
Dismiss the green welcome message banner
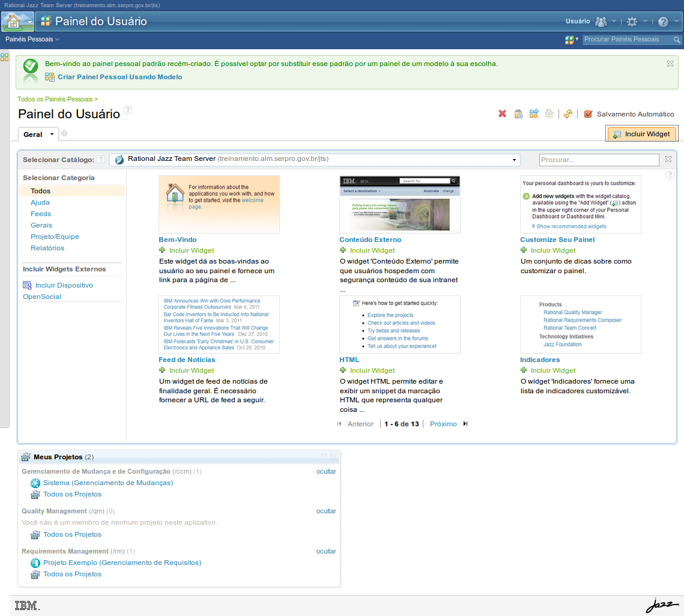click(x=670, y=64)
